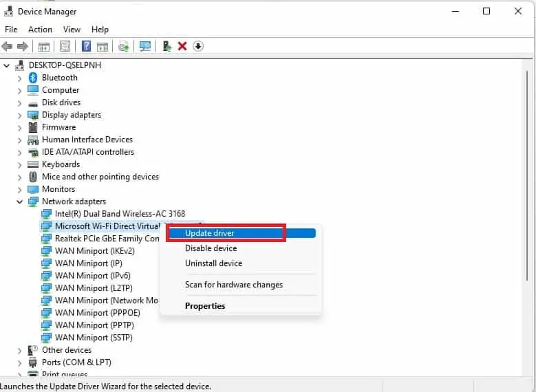Click the Disk drives icon
The height and width of the screenshot is (392, 536).
coord(33,104)
